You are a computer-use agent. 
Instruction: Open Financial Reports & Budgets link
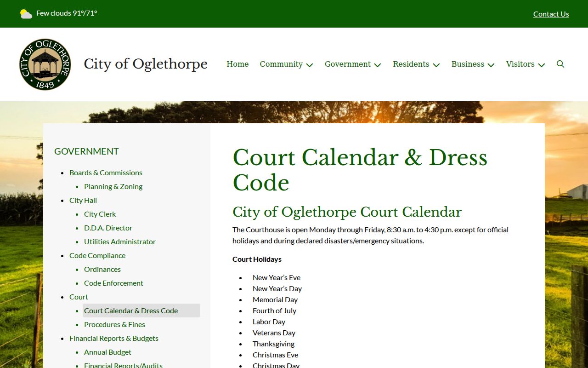pyautogui.click(x=114, y=338)
